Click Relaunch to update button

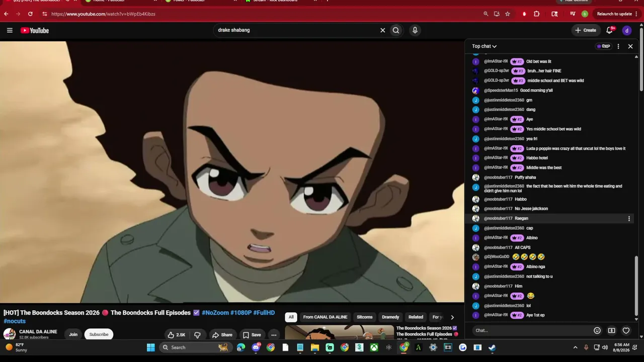(x=617, y=14)
